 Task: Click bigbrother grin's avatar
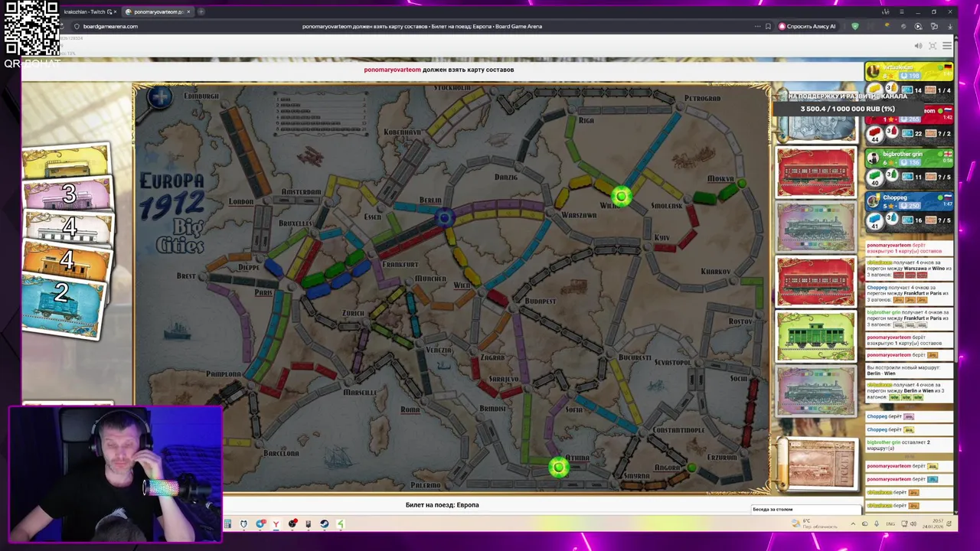pos(874,158)
